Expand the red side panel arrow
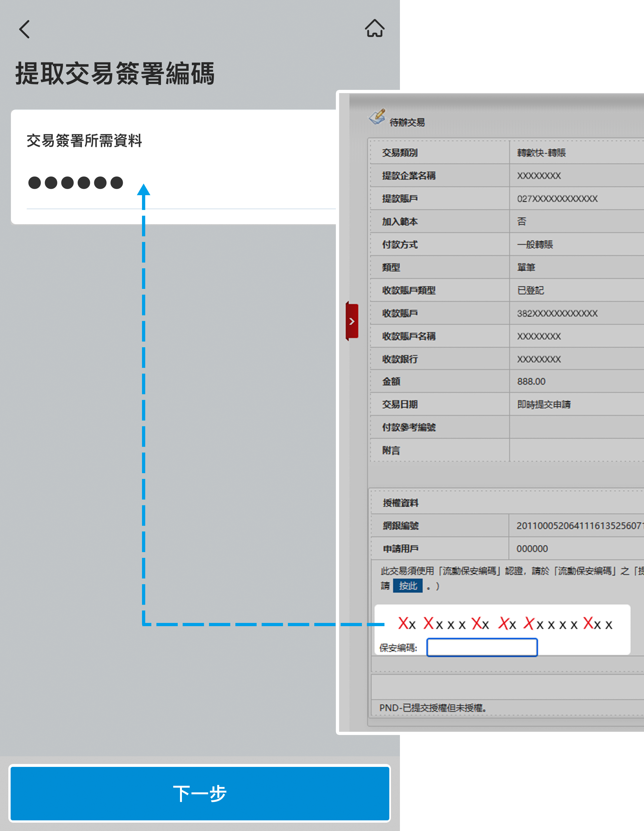This screenshot has height=831, width=644. 352,321
